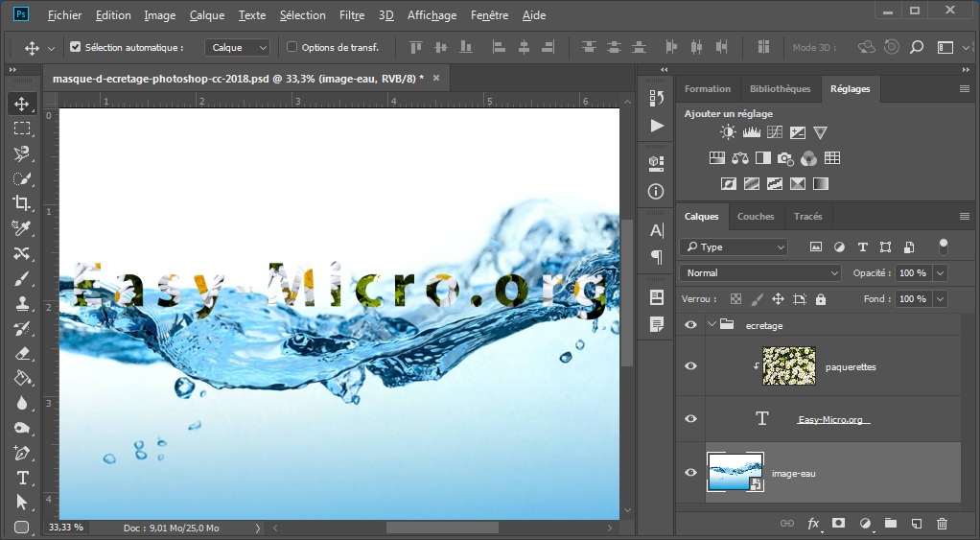Toggle Sélection automatique checkbox

pos(76,47)
